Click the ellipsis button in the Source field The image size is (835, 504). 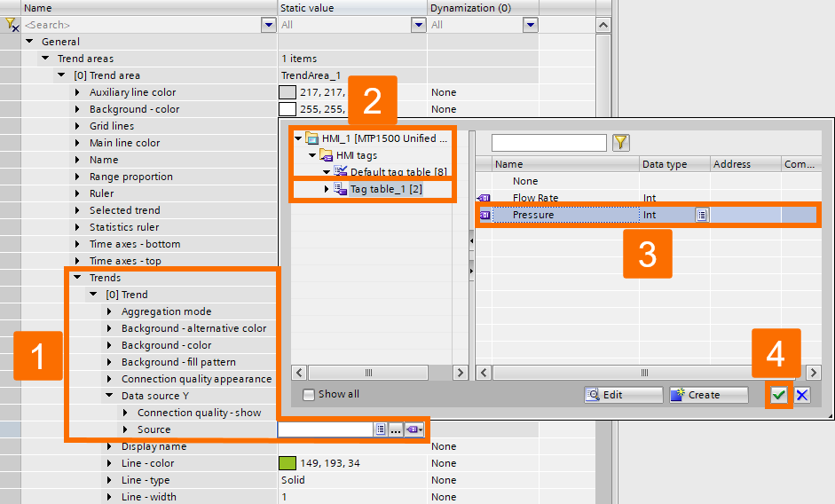[x=395, y=429]
